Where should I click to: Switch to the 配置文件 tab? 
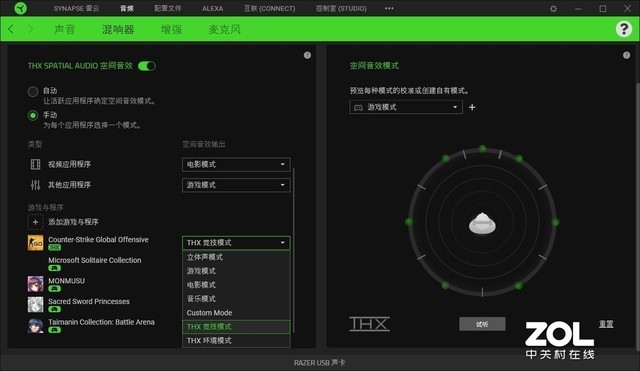click(x=168, y=8)
